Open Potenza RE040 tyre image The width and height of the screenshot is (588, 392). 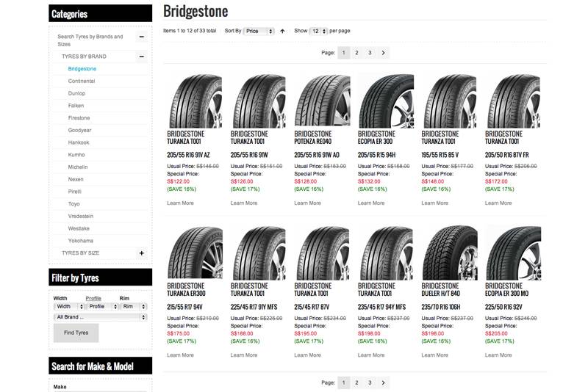[322, 101]
